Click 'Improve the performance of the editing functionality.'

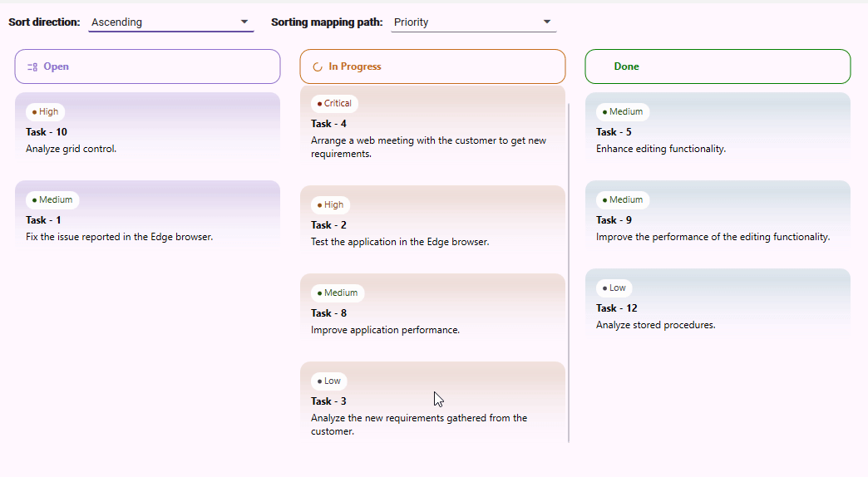coord(713,237)
